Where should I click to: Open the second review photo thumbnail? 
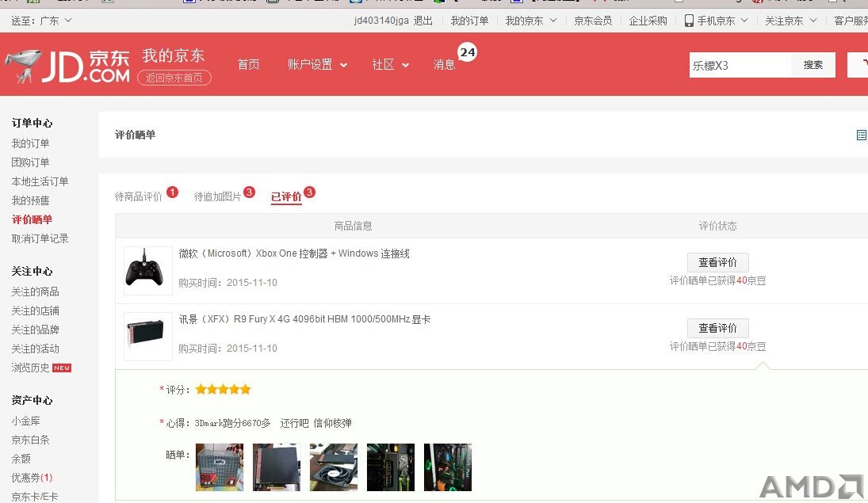(x=276, y=467)
